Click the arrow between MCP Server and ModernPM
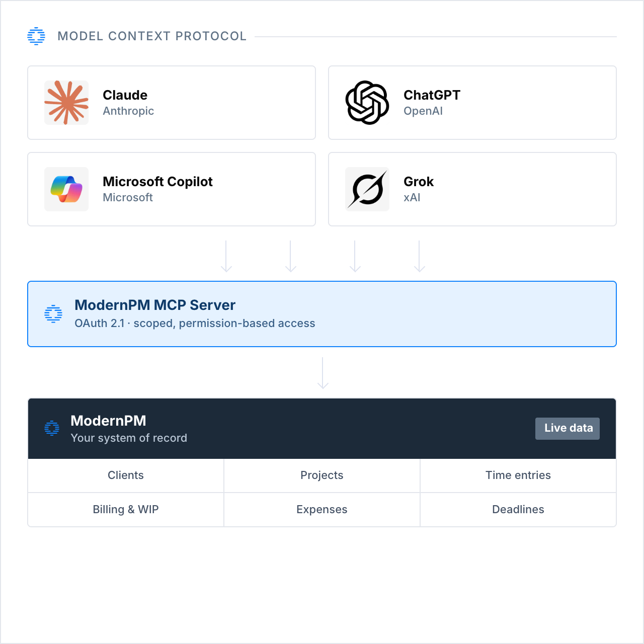This screenshot has height=644, width=644. 323,373
